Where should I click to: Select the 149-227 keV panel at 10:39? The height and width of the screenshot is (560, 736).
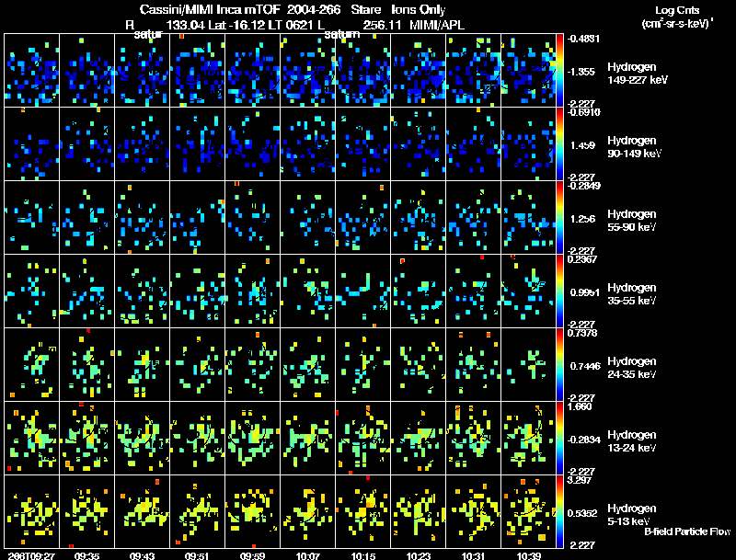point(528,71)
